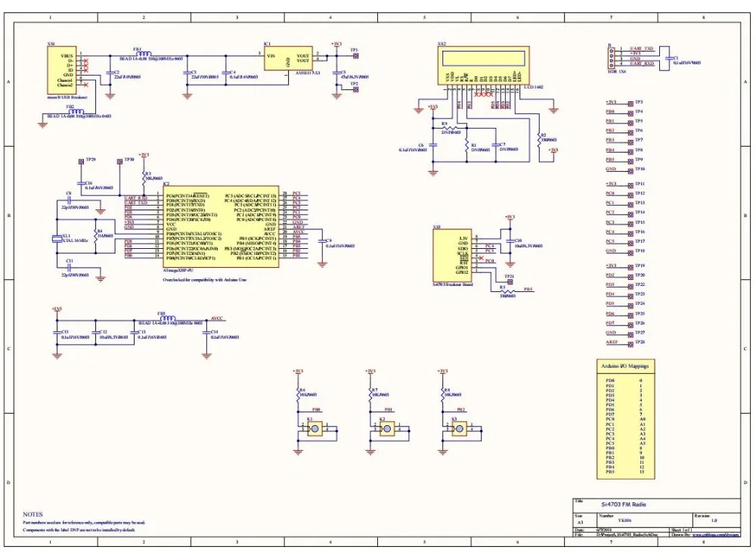The image size is (756, 553).
Task: Click the AVCC net label
Action: pos(217,318)
